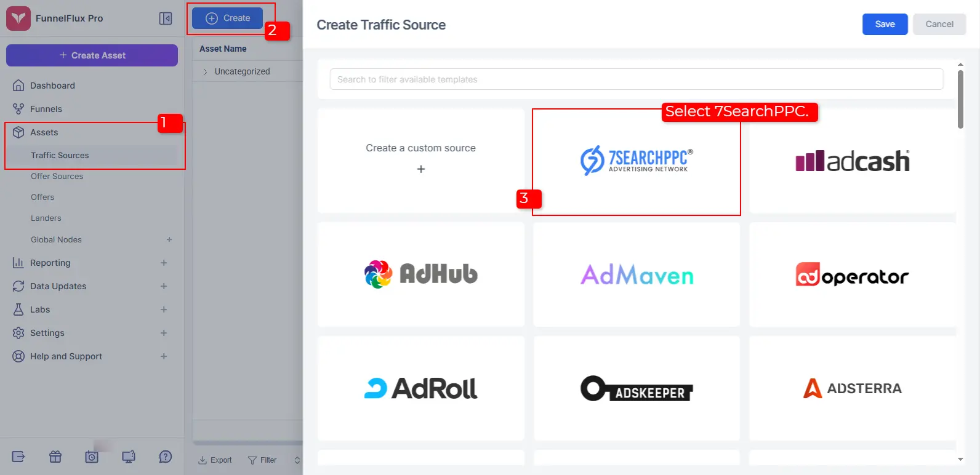Click the Asset Name column header
This screenshot has height=475, width=980.
pos(223,49)
